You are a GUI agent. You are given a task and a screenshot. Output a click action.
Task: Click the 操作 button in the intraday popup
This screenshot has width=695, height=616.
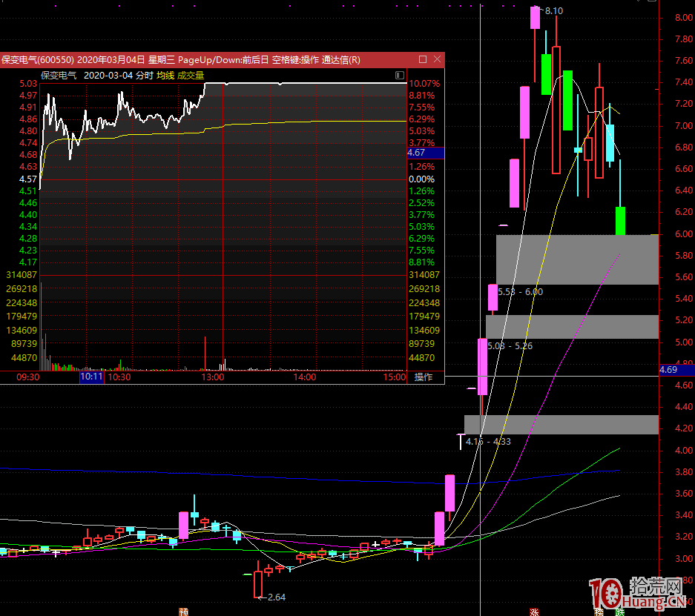pos(424,377)
